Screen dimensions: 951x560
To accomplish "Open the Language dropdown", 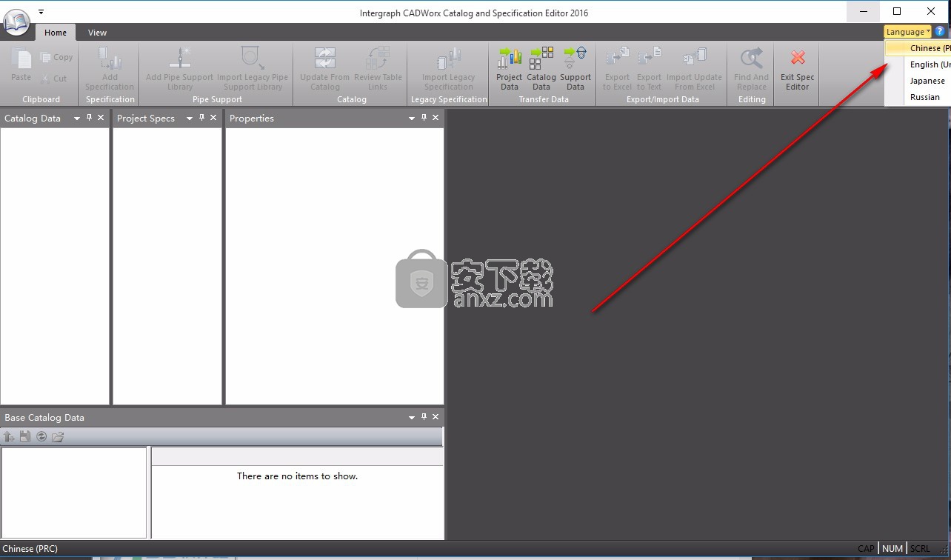I will coord(908,32).
